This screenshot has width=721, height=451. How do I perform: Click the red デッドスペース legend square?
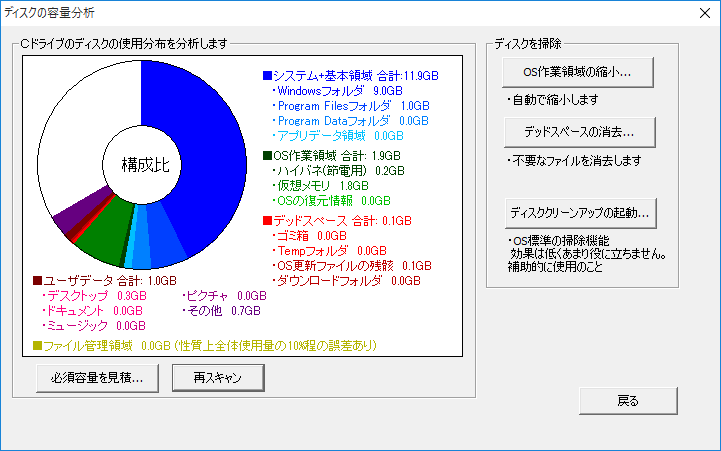pyautogui.click(x=267, y=220)
